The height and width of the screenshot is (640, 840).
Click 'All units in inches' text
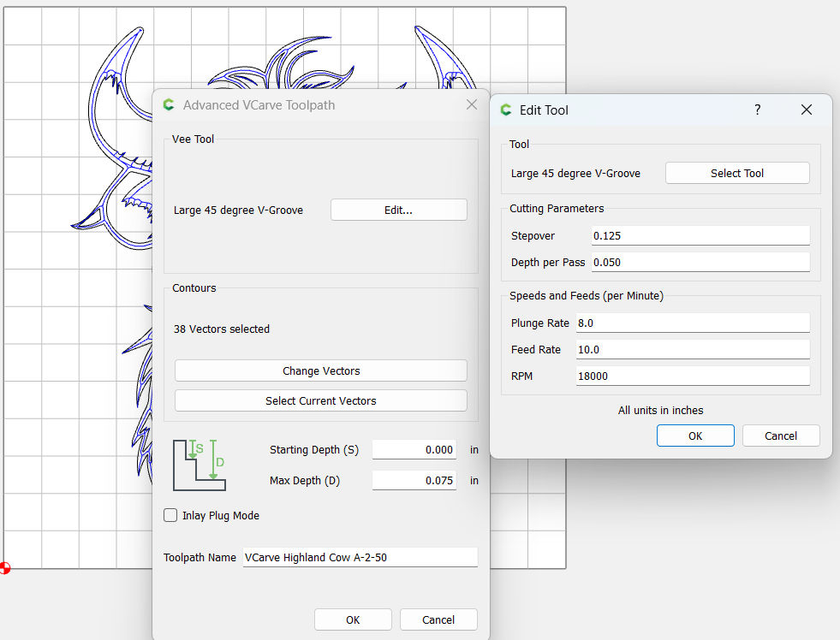[x=660, y=411]
